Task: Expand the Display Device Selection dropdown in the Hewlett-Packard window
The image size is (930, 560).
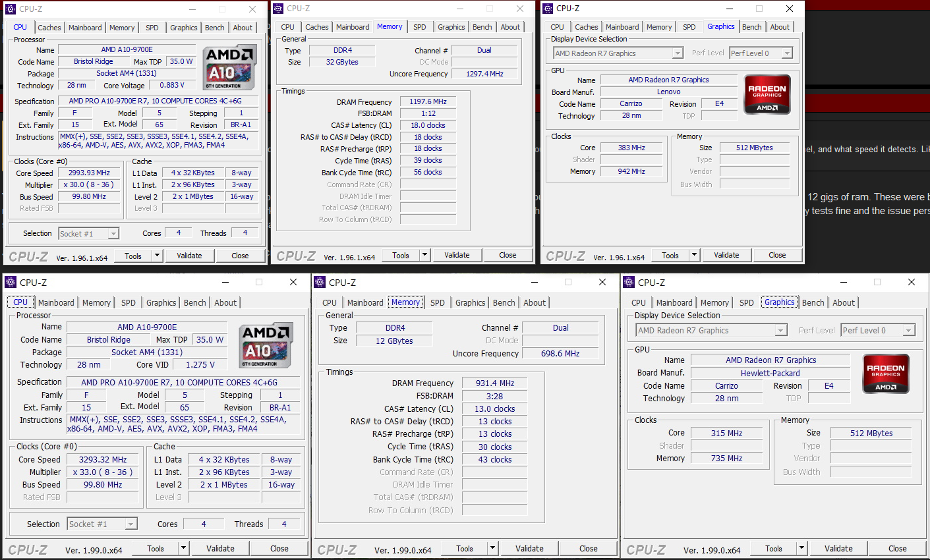Action: point(780,331)
